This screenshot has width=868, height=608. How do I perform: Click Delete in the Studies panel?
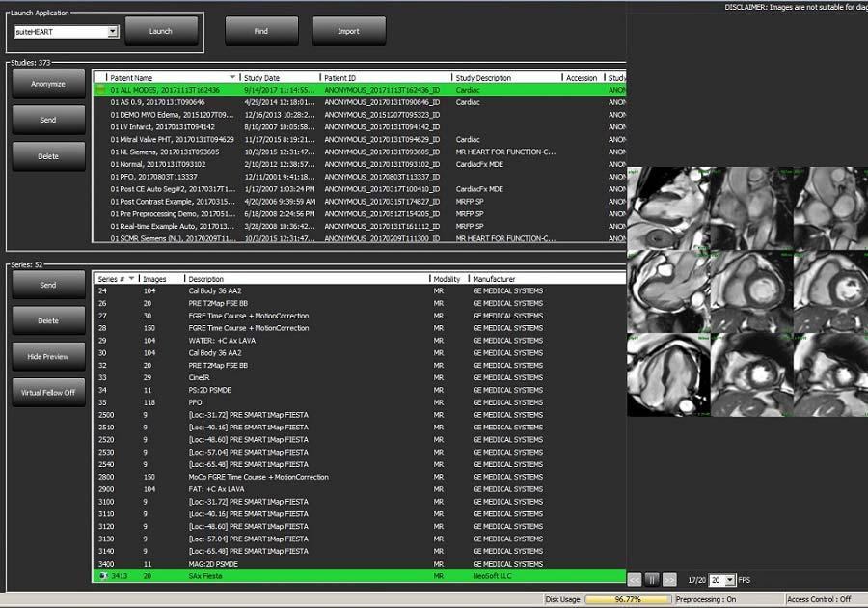[x=48, y=156]
